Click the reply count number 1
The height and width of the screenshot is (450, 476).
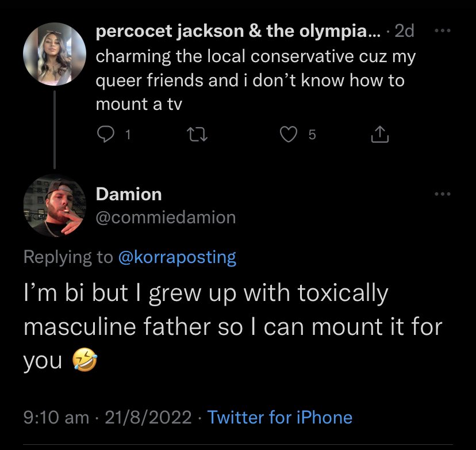(128, 135)
